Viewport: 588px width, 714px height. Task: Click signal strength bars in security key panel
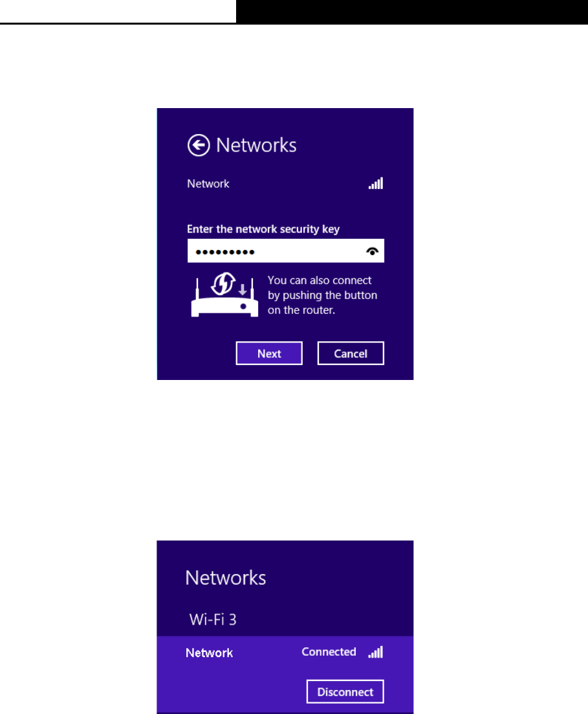point(376,183)
